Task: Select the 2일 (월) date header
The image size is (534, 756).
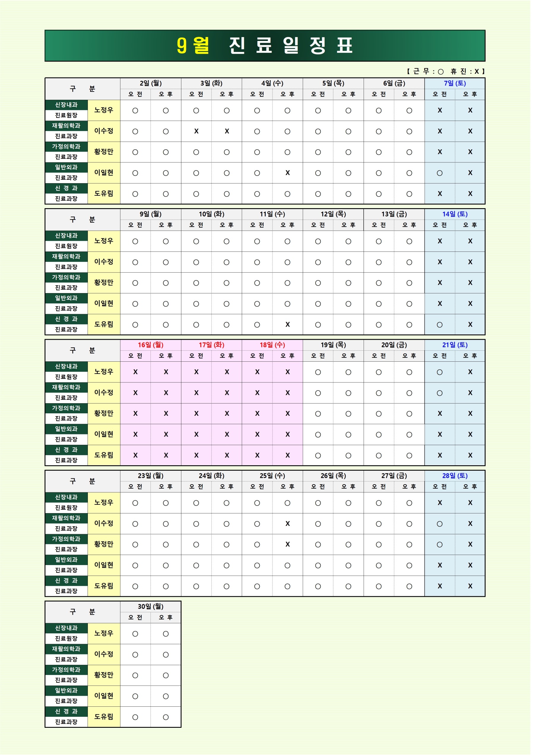Action: click(150, 83)
